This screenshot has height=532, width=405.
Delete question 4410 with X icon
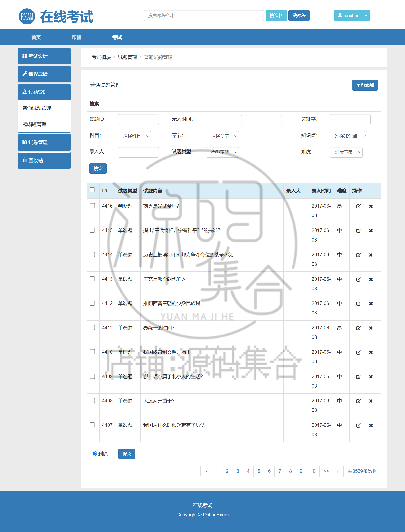coord(371,353)
